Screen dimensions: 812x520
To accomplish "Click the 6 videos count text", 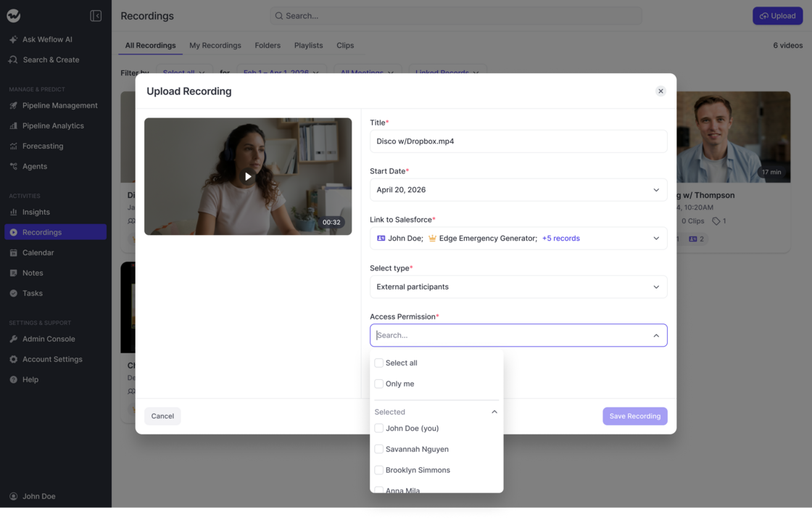I will click(787, 46).
